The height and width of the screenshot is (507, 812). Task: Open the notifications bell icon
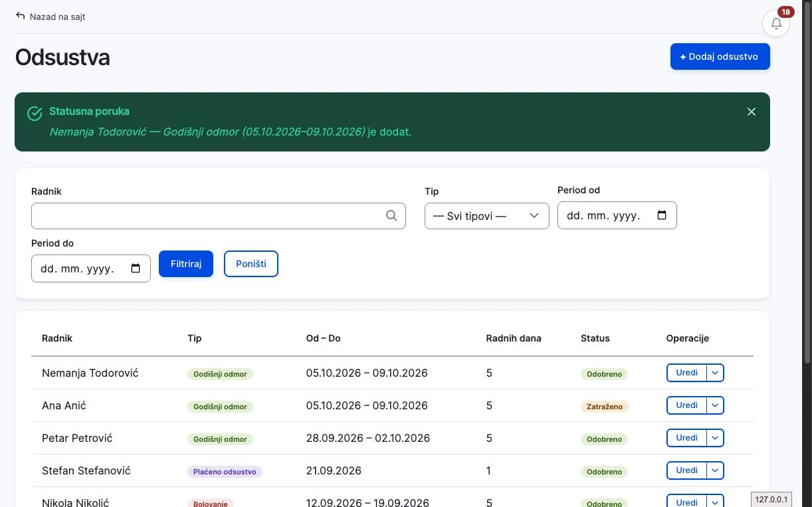coord(776,23)
